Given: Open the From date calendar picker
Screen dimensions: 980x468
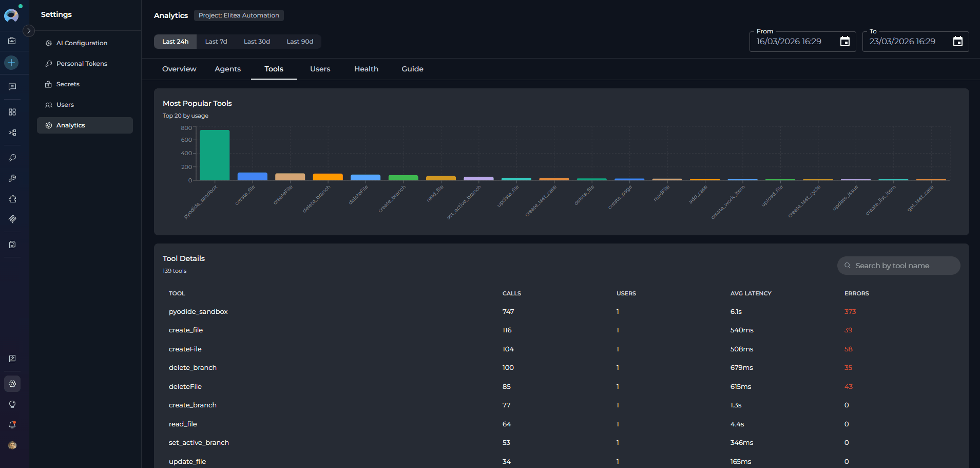Looking at the screenshot, I should tap(844, 41).
